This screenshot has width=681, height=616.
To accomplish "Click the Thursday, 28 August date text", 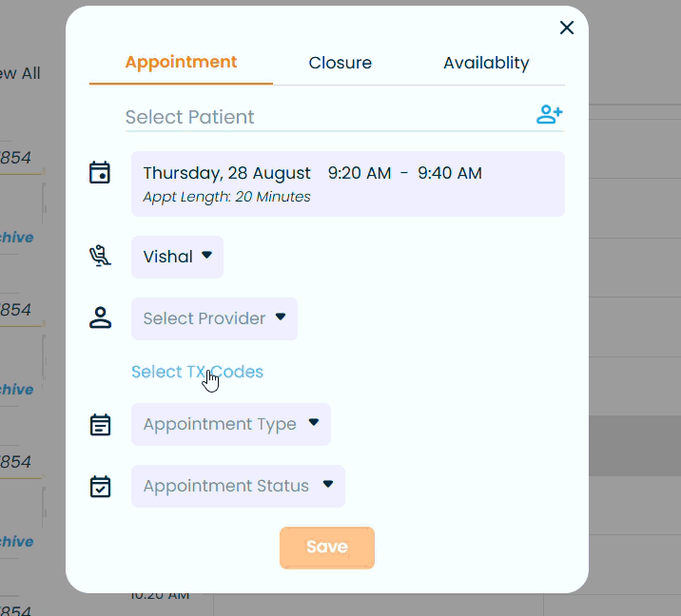I will point(226,173).
